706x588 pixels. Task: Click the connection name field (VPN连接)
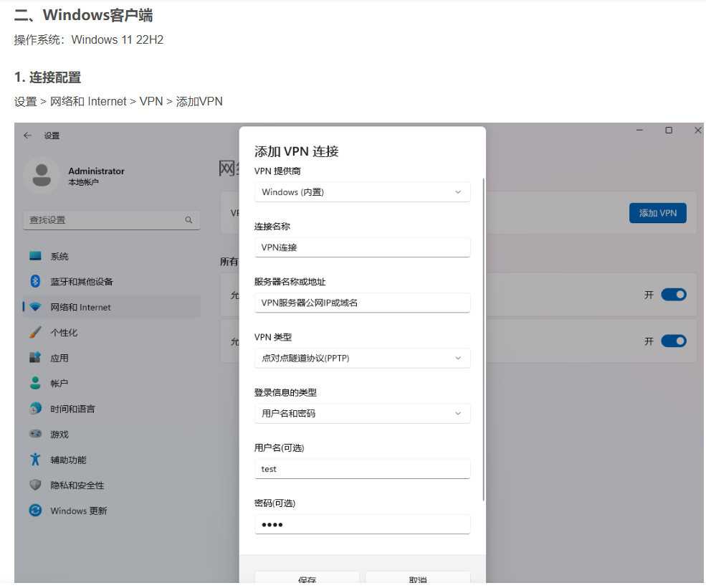point(362,247)
